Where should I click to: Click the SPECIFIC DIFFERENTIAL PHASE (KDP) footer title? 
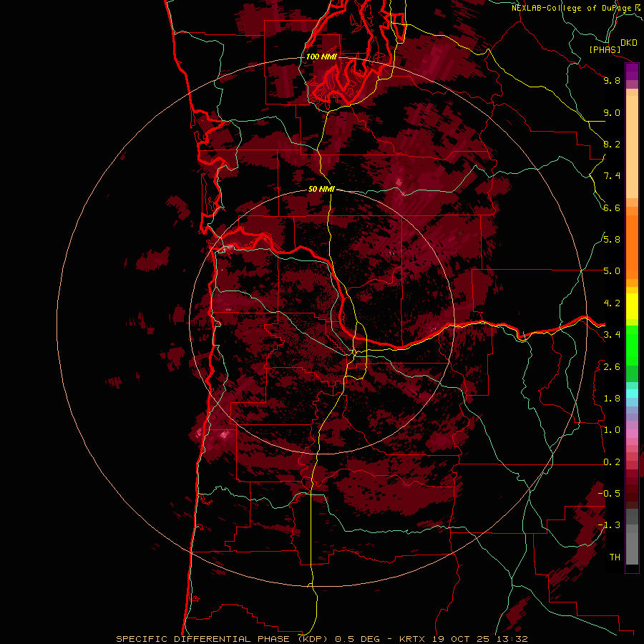tap(223, 639)
